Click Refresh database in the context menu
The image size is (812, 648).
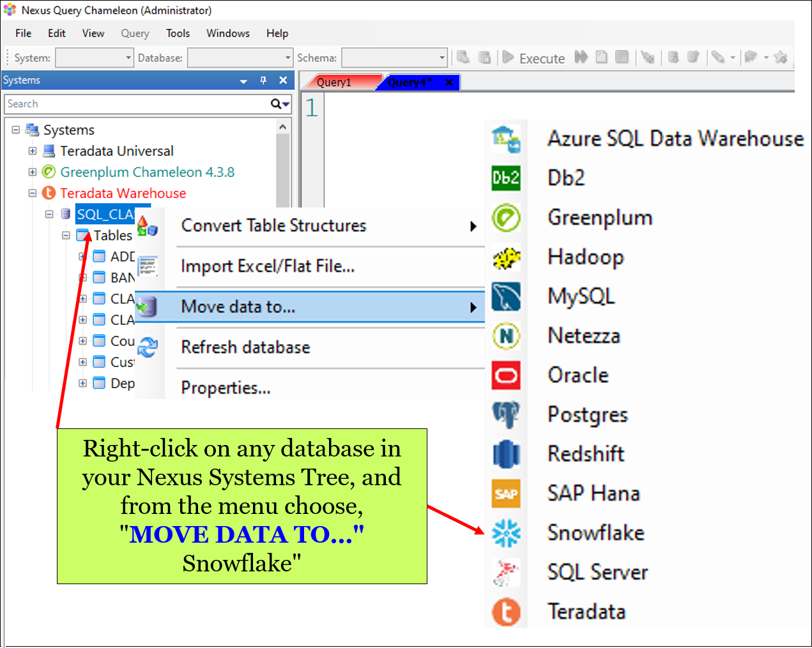pyautogui.click(x=245, y=347)
